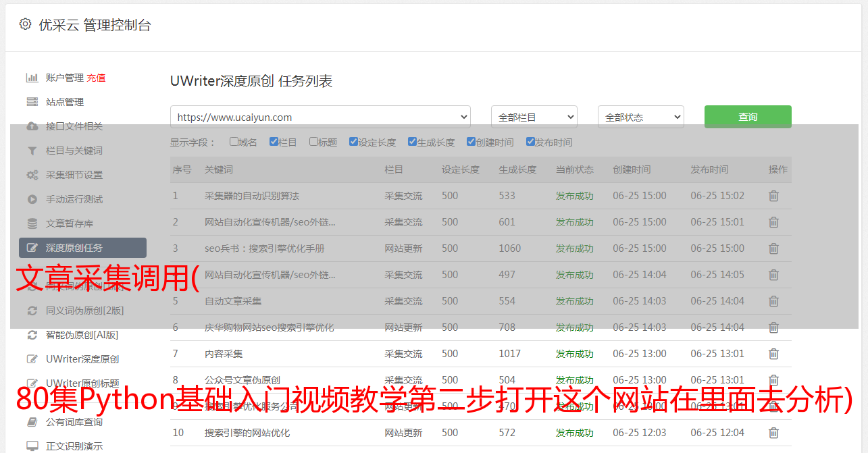Uncheck the 设定长度 checkbox
Viewport: 868px width, 453px height.
click(x=353, y=142)
